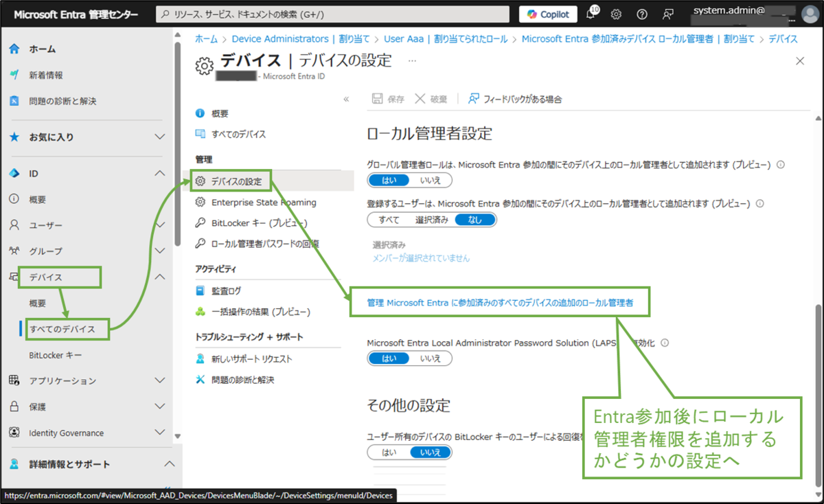
Task: Click info icon beside LAPS setting
Action: [x=665, y=343]
